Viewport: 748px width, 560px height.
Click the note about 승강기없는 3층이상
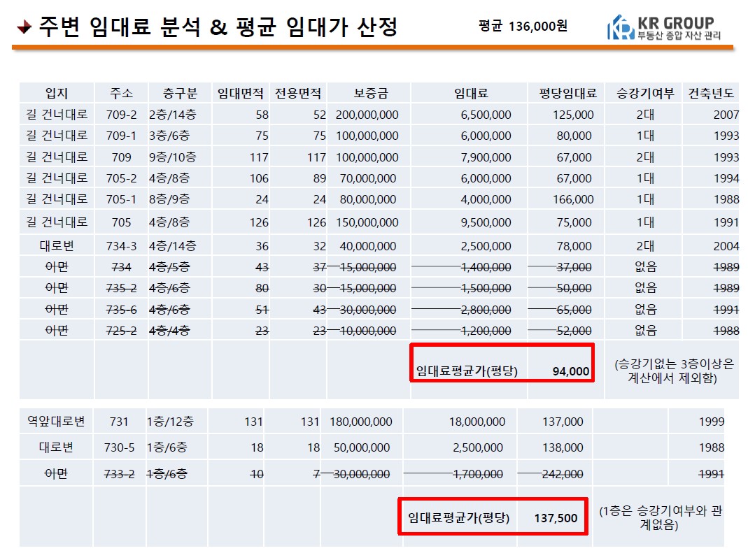click(x=674, y=371)
